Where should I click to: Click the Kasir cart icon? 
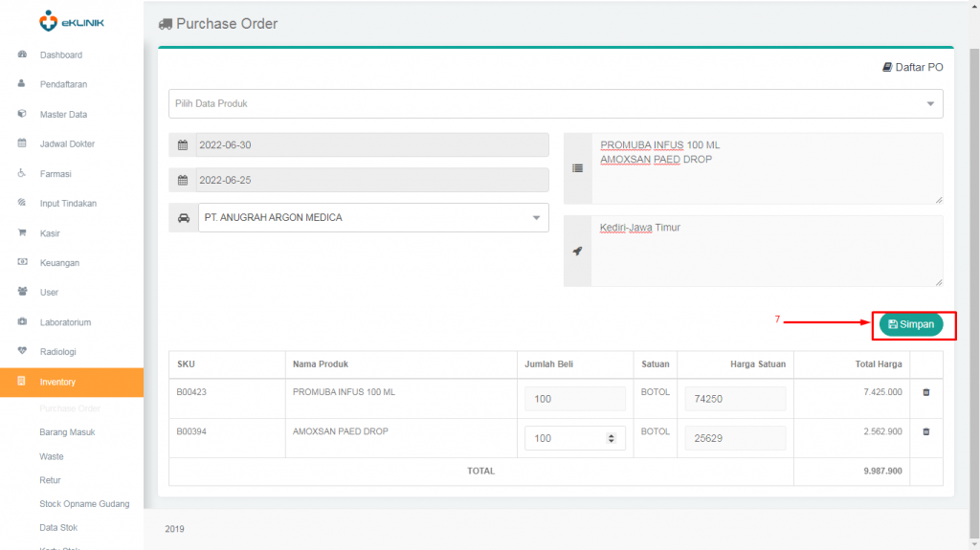(22, 232)
